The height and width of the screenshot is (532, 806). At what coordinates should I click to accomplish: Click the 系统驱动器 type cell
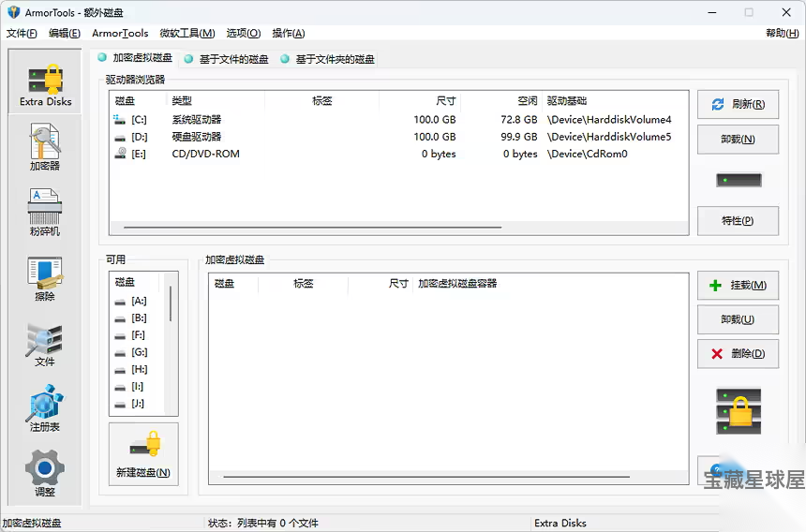coord(197,120)
